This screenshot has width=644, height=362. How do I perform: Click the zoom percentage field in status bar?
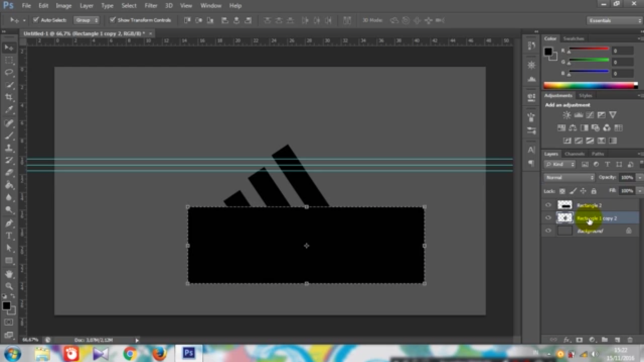(x=30, y=340)
